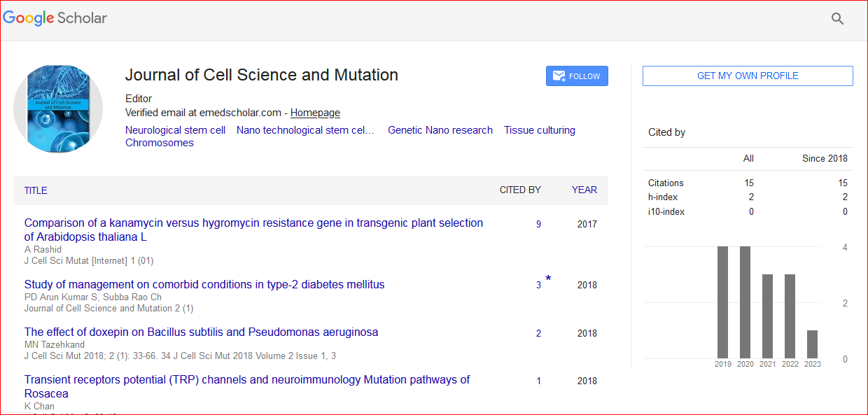
Task: Open the Homepage link
Action: tap(315, 113)
